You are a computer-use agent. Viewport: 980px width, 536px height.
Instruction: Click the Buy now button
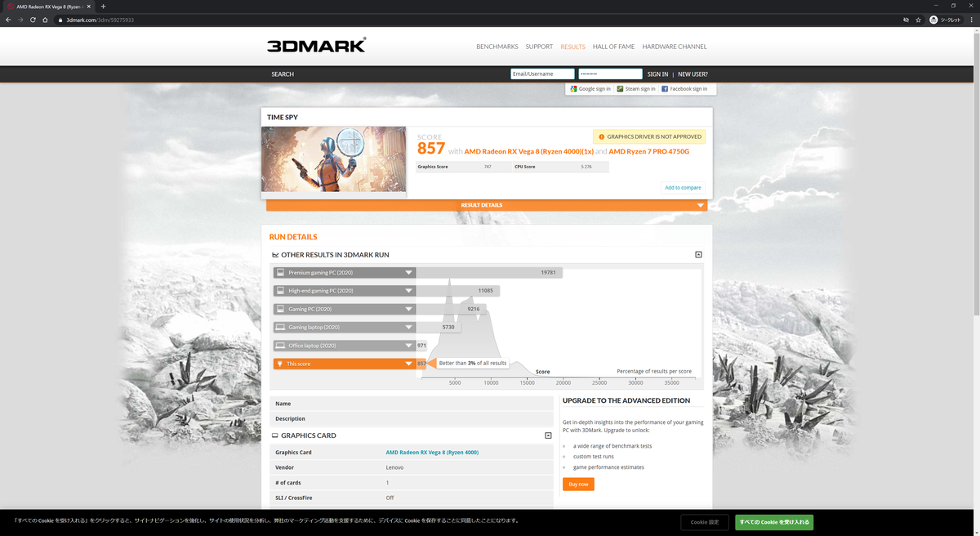[x=578, y=485]
